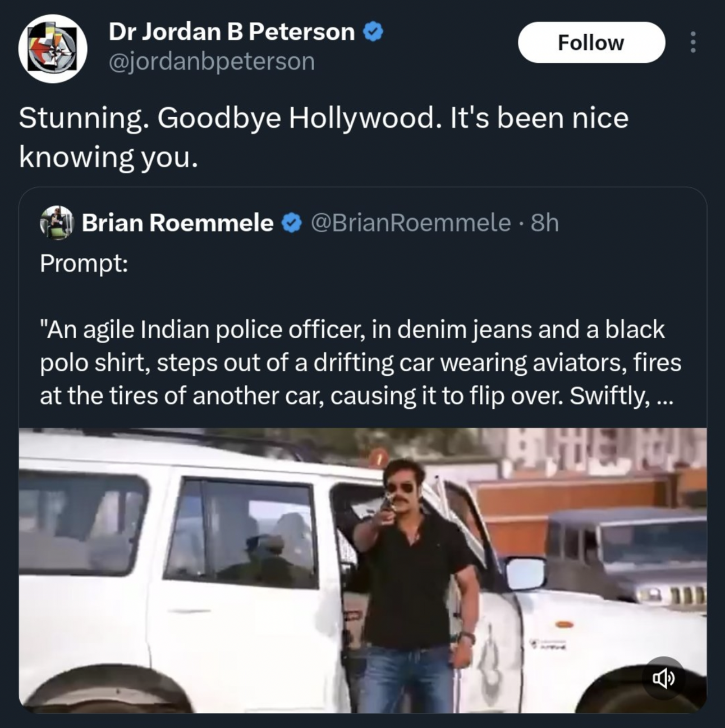Image resolution: width=725 pixels, height=728 pixels.
Task: Click the 8h timestamp on quoted tweet
Action: click(x=544, y=223)
